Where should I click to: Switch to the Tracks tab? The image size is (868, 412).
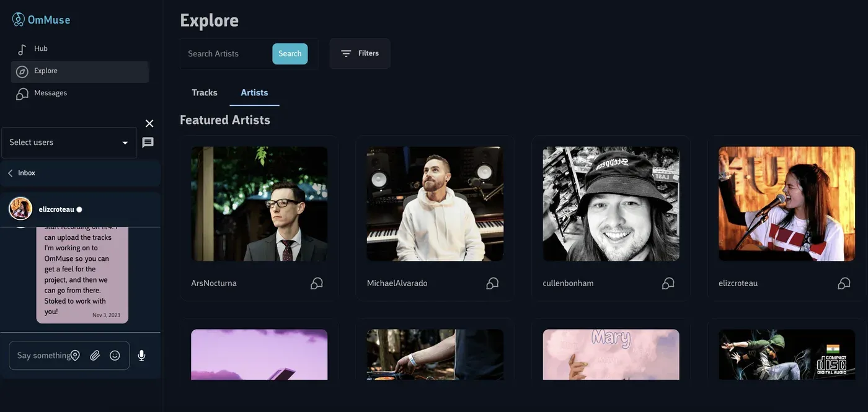(205, 92)
